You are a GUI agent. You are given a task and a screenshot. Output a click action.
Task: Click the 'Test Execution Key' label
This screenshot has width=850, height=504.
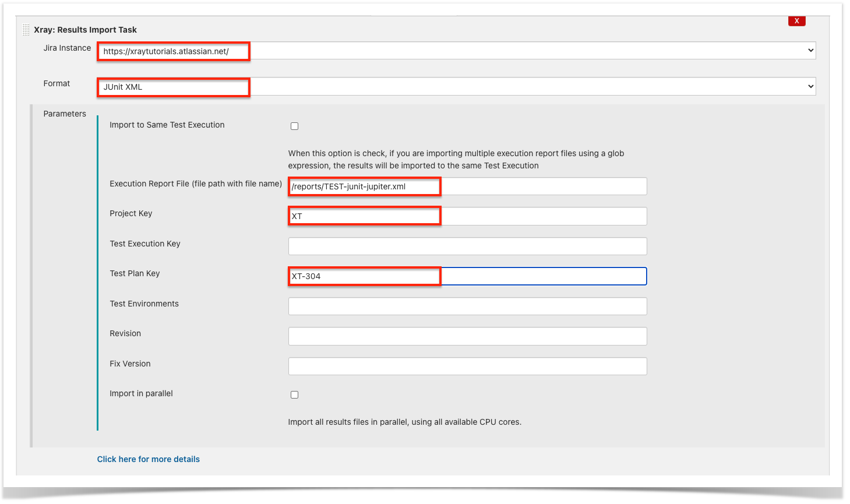pyautogui.click(x=144, y=244)
